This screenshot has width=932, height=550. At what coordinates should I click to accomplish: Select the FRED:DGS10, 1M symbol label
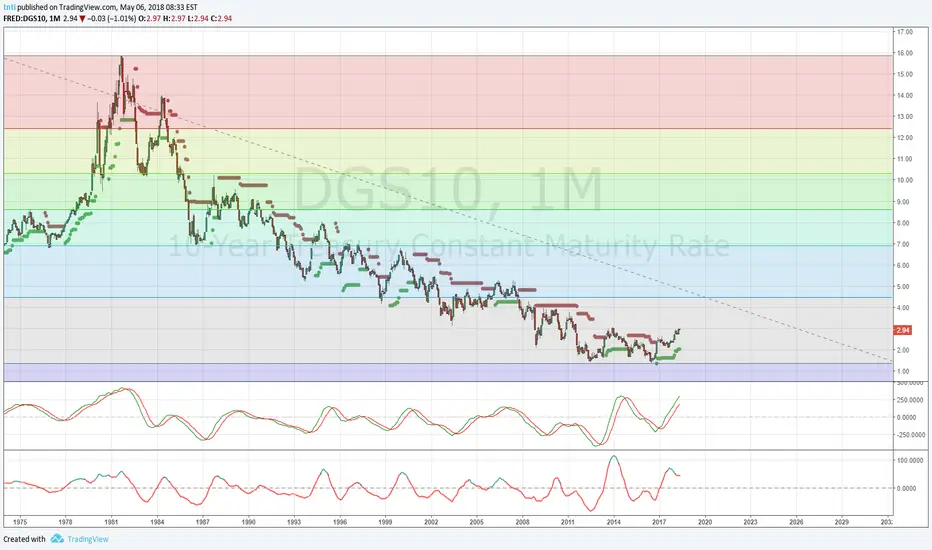click(32, 18)
